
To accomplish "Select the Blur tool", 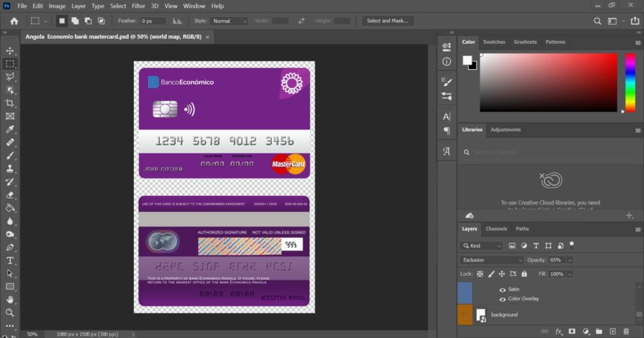I will [10, 221].
